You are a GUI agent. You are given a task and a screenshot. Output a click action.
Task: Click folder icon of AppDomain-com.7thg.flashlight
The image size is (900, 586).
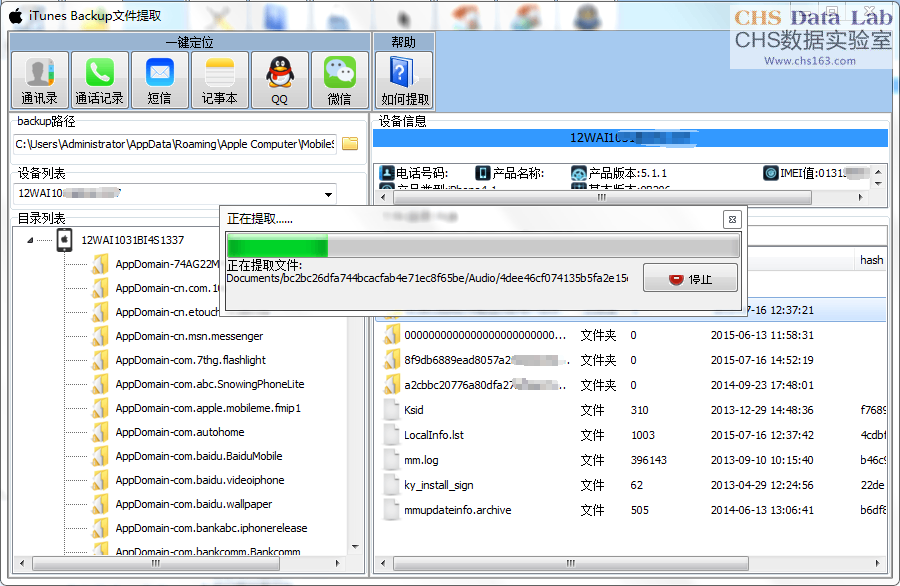[100, 360]
